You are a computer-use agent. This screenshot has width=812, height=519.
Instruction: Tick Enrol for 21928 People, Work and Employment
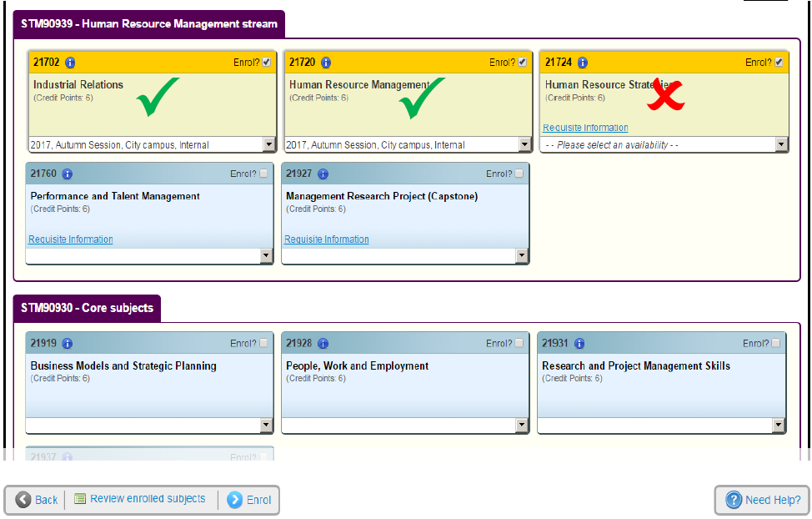(519, 343)
